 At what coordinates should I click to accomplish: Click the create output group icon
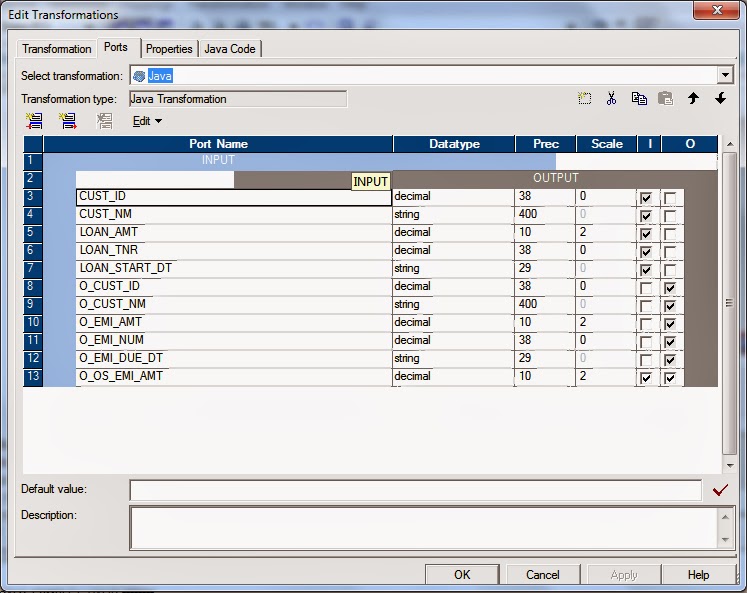coord(68,121)
